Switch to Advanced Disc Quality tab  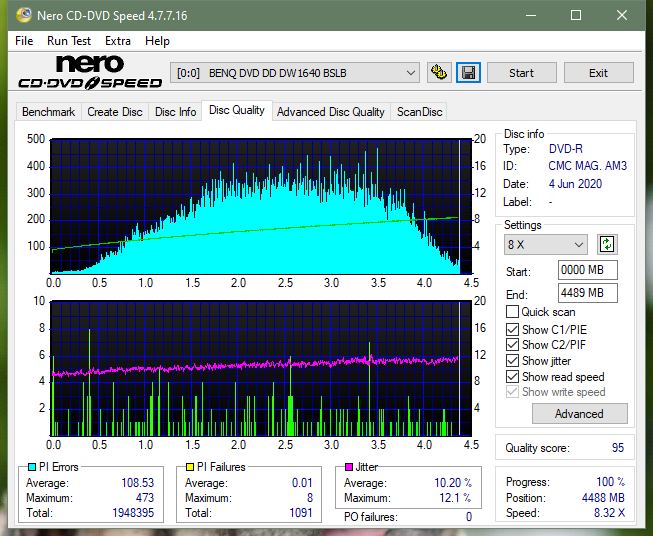tap(331, 112)
